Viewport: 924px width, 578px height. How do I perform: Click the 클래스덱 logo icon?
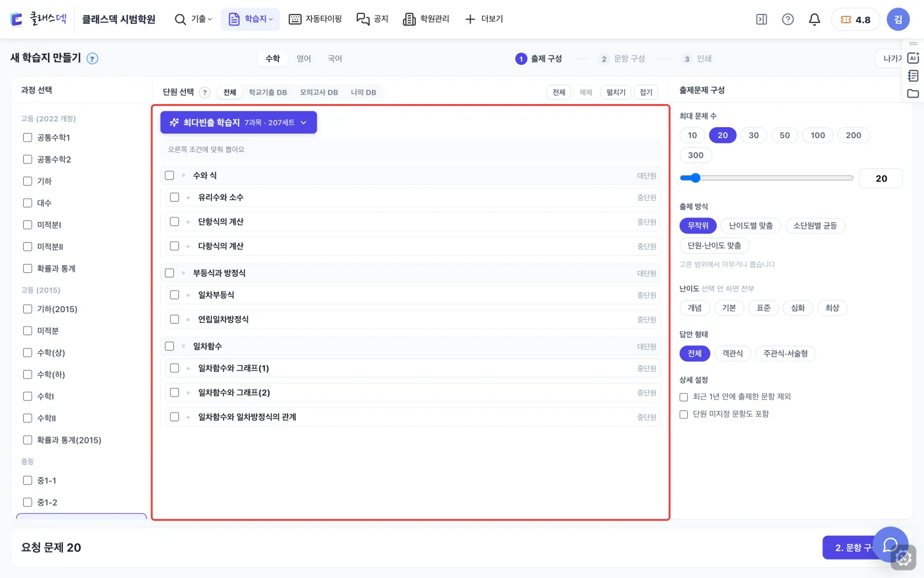click(x=17, y=19)
